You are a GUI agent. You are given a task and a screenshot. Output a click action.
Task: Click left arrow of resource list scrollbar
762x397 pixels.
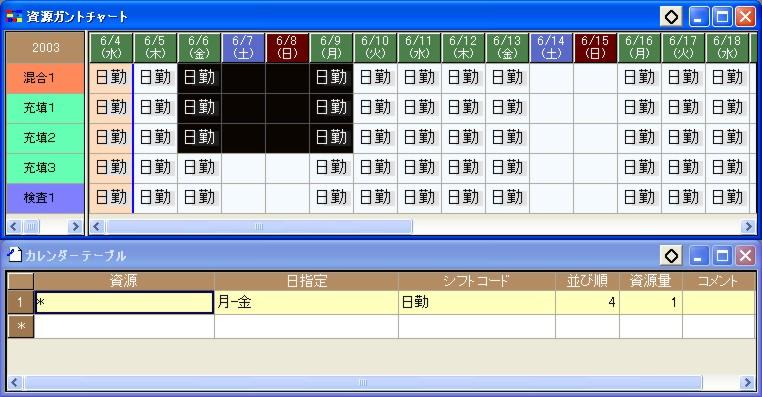pyautogui.click(x=13, y=226)
